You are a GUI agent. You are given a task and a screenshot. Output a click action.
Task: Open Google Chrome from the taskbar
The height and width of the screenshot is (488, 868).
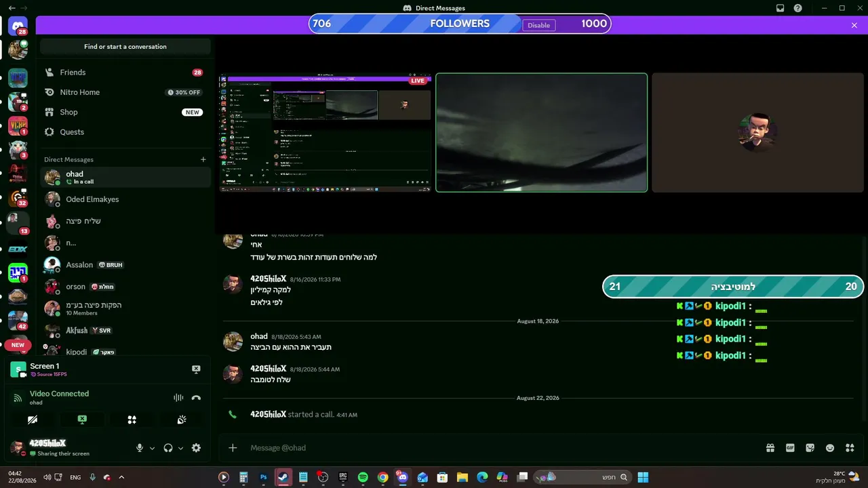click(383, 477)
